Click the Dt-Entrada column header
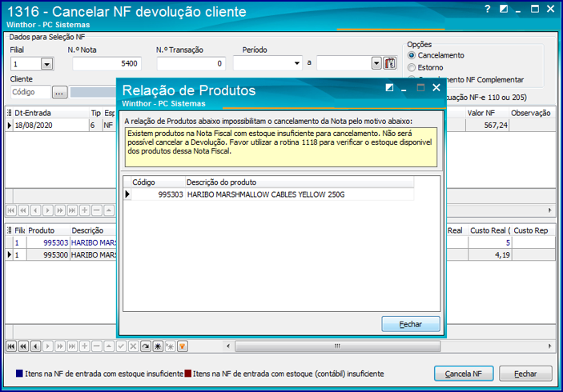Image resolution: width=563 pixels, height=392 pixels. coord(51,113)
